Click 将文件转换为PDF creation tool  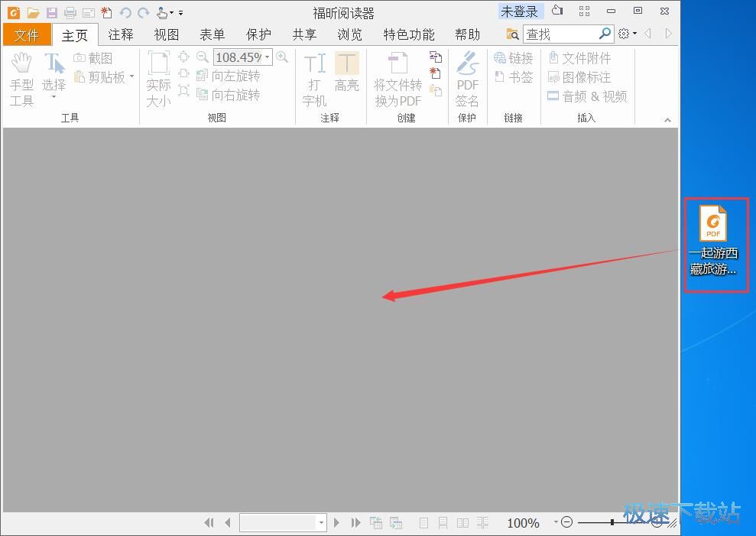pos(397,78)
